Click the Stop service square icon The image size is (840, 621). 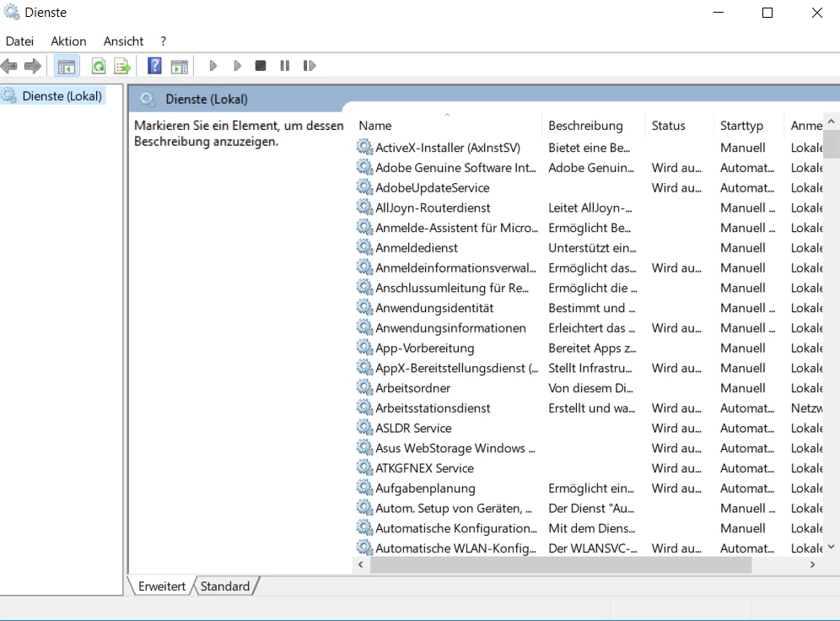[261, 66]
